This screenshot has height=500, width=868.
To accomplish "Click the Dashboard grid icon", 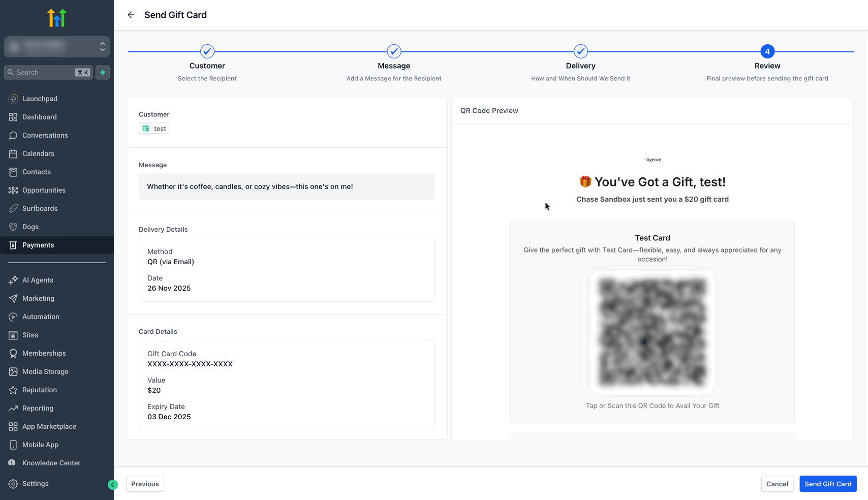I will [13, 117].
